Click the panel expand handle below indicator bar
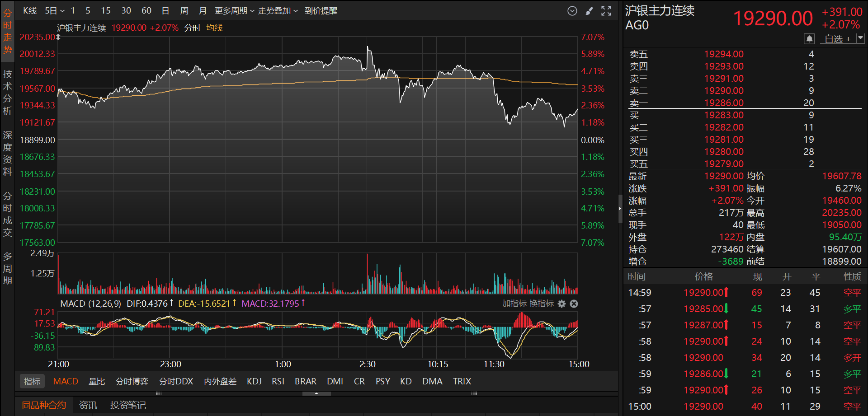The width and height of the screenshot is (868, 416). (x=316, y=393)
